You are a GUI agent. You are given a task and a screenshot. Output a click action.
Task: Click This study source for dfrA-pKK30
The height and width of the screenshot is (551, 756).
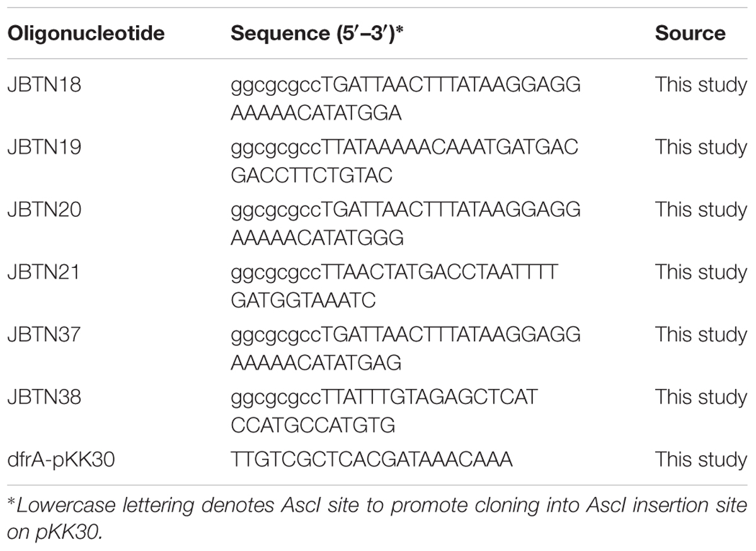click(701, 460)
